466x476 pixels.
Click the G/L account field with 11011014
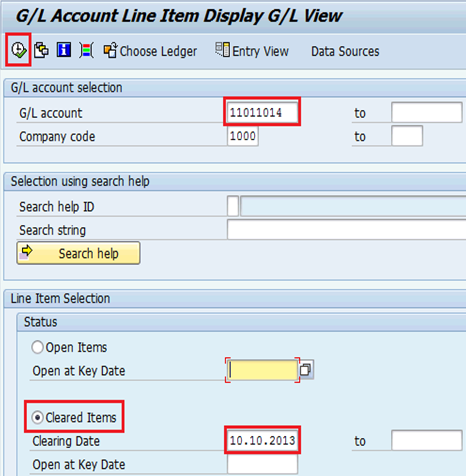tap(262, 112)
